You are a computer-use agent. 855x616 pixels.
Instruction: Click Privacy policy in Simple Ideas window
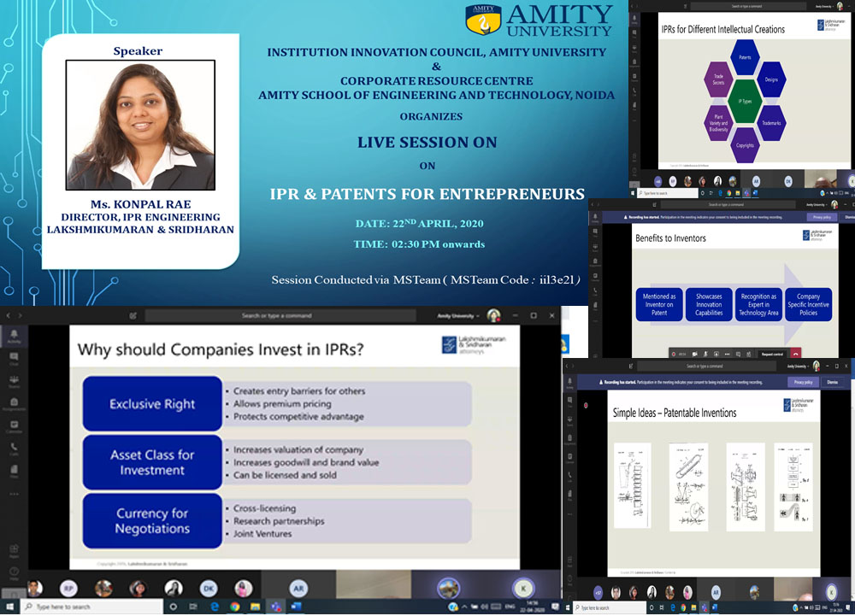(x=803, y=382)
